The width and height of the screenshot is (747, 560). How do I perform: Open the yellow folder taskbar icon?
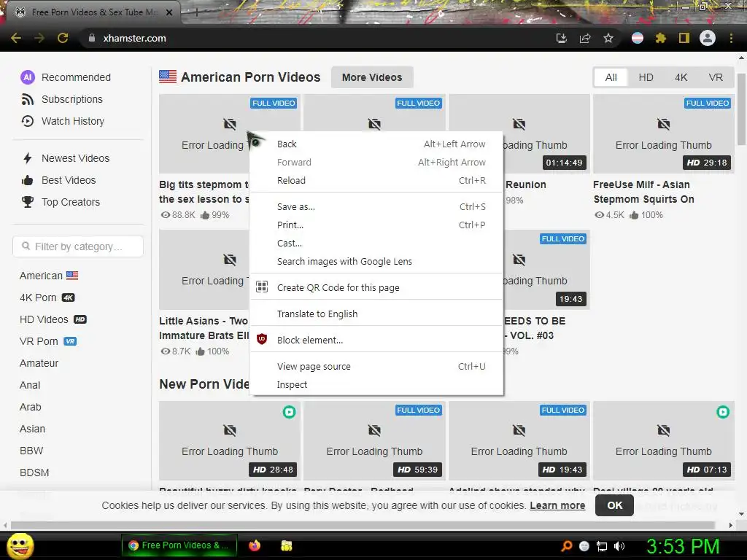(286, 545)
